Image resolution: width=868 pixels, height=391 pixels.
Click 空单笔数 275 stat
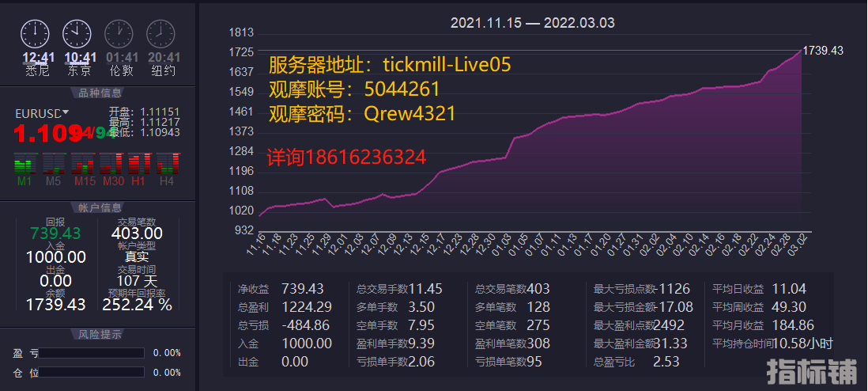[512, 325]
